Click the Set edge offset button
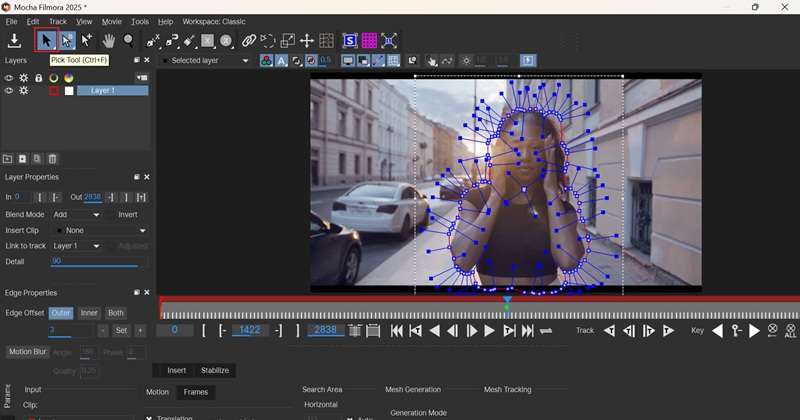Image resolution: width=800 pixels, height=420 pixels. (x=121, y=330)
